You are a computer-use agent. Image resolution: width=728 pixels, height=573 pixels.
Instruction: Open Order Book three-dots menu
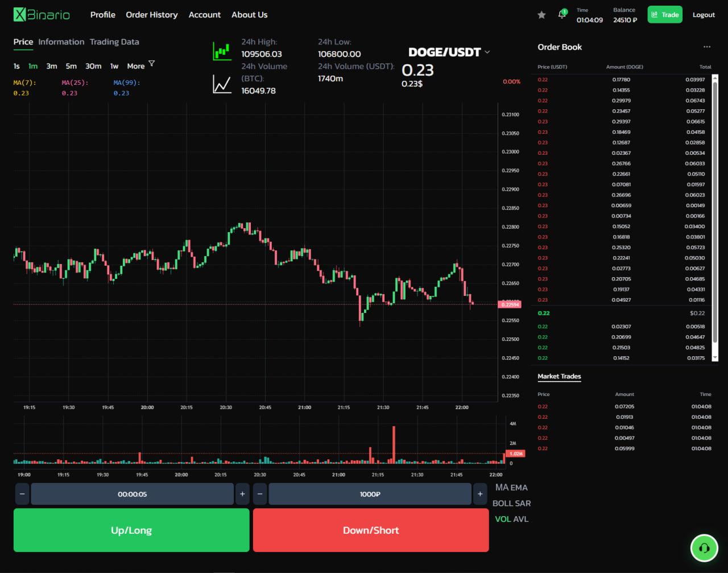707,47
